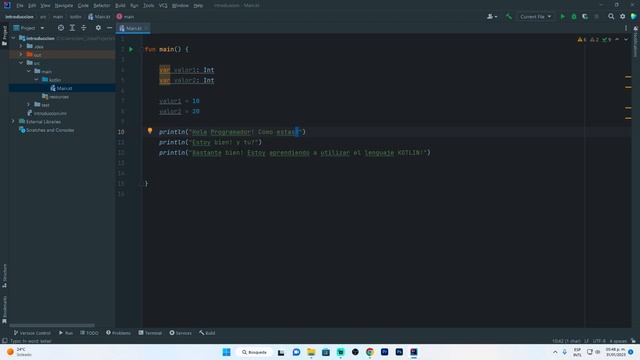Open the Build menu
The height and width of the screenshot is (360, 640).
(120, 5)
